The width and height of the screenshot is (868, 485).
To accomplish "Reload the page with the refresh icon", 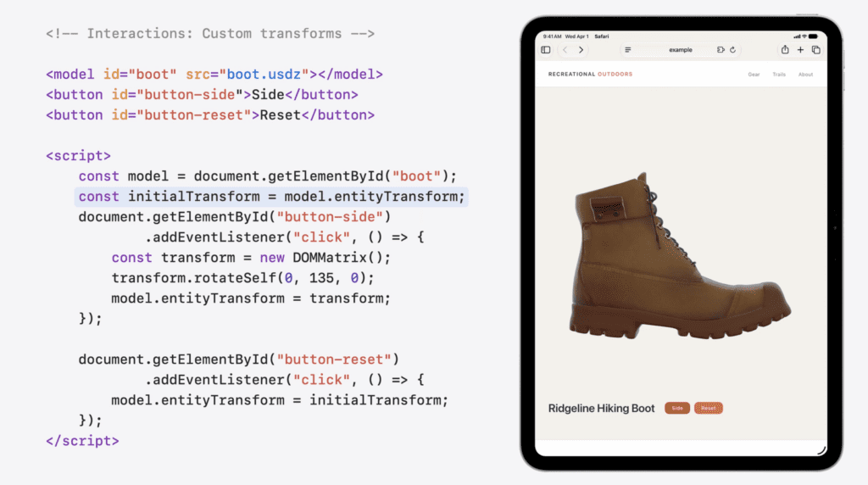I will (733, 50).
